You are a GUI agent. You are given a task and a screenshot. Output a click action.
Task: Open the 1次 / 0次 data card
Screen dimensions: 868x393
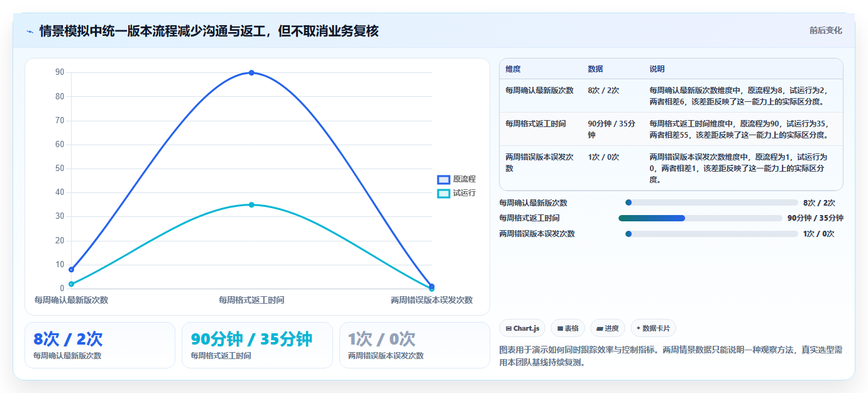pyautogui.click(x=415, y=345)
